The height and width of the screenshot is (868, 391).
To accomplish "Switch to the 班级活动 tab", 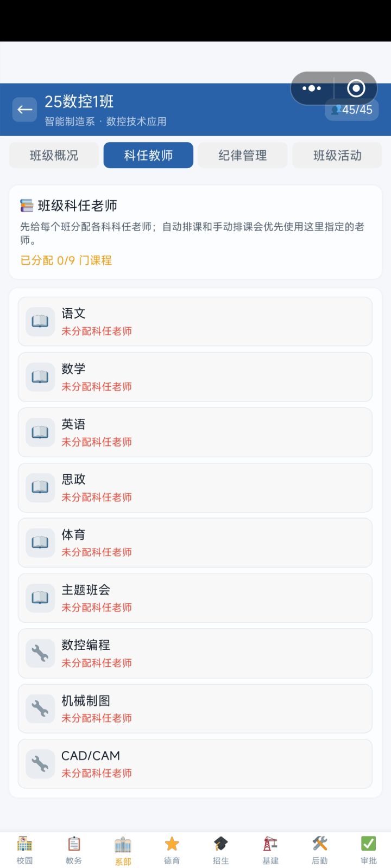I will pos(337,155).
